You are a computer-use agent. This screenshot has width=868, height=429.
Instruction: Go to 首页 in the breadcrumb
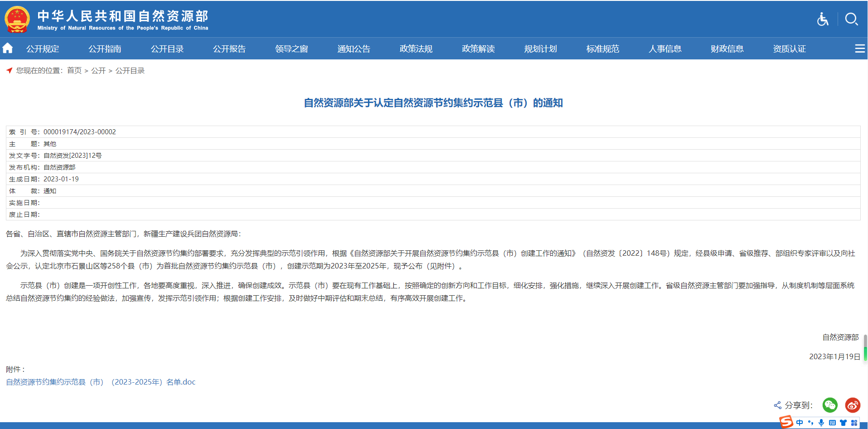(74, 71)
